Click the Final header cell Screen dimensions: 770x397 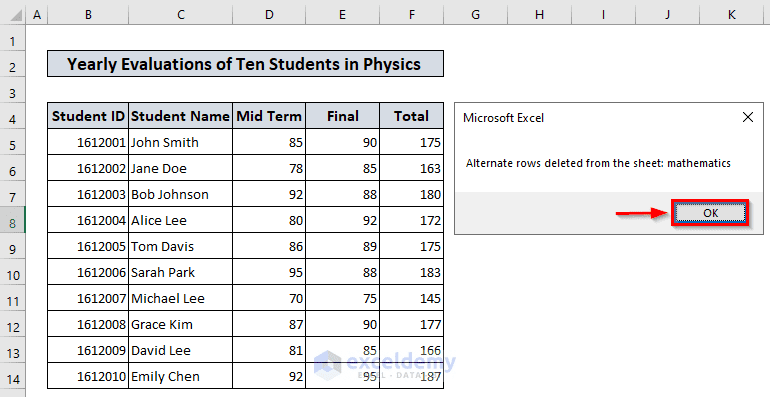[x=342, y=116]
